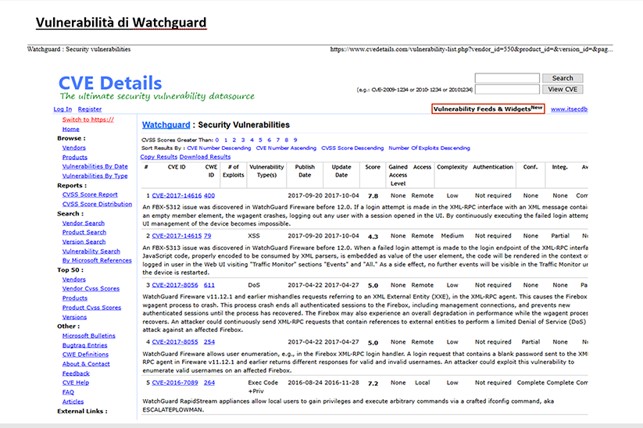
Task: Click the Log In link
Action: pos(63,109)
